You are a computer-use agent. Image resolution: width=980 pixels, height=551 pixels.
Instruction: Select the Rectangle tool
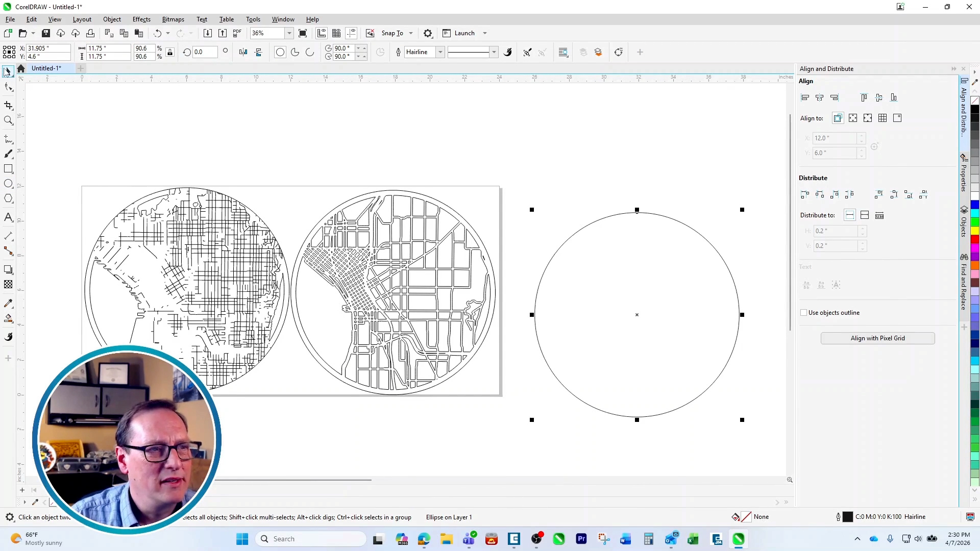click(8, 169)
